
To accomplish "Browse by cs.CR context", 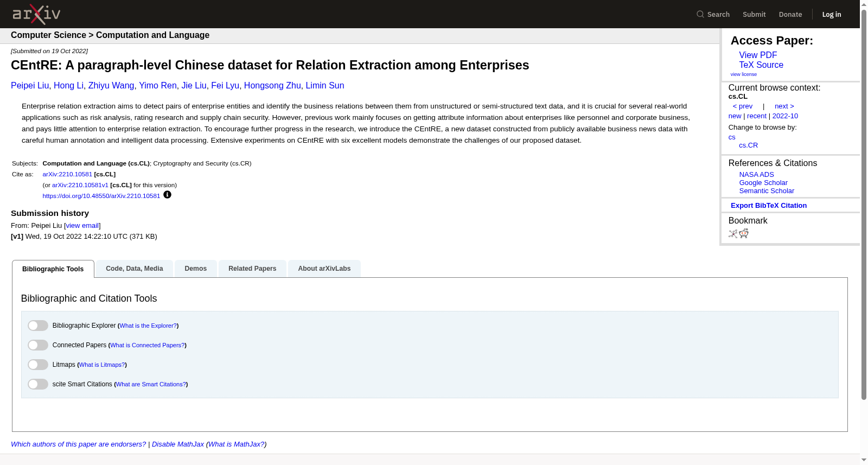I will [749, 145].
